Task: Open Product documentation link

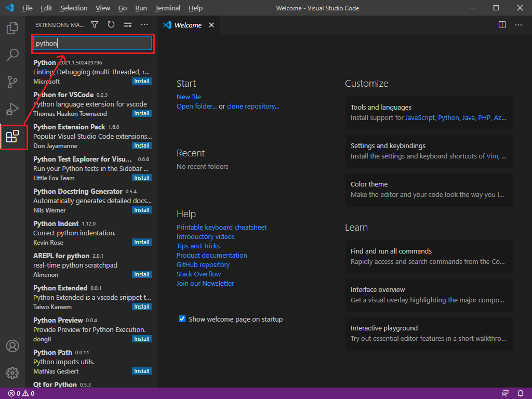Action: pos(212,256)
